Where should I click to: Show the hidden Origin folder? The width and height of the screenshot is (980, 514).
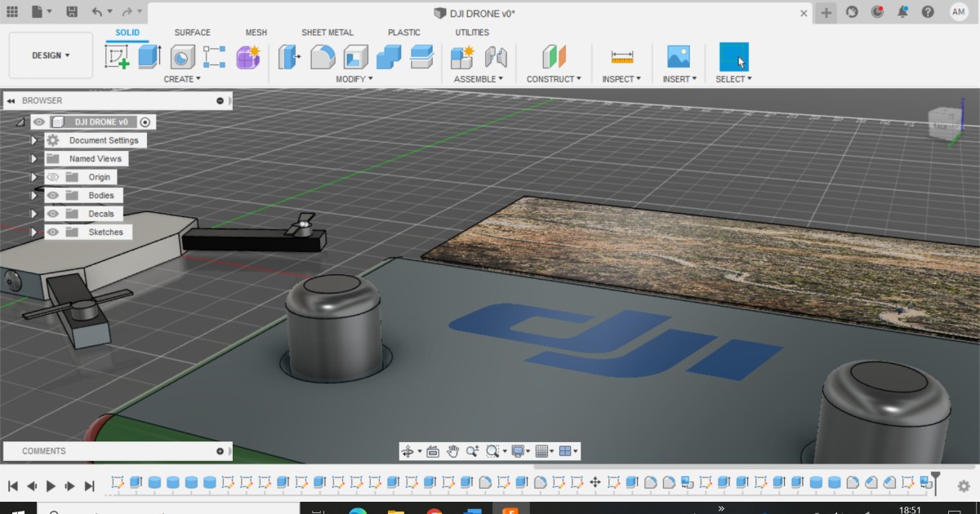coord(52,176)
